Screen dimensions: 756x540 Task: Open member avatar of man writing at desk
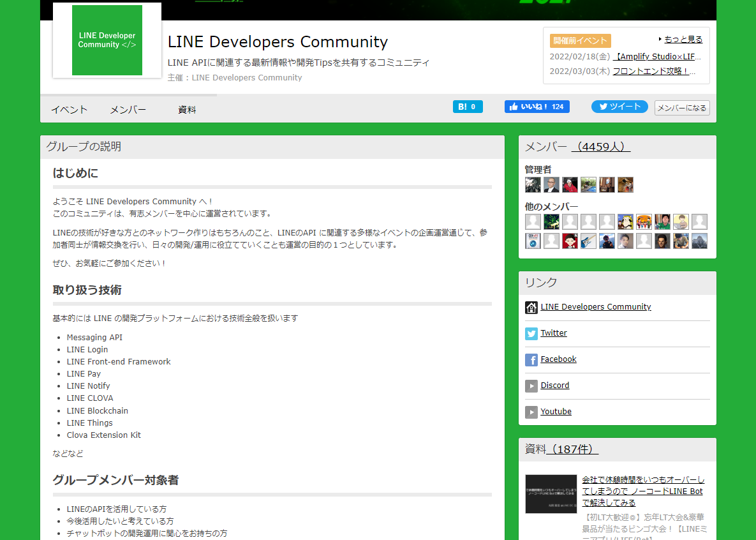(x=681, y=241)
